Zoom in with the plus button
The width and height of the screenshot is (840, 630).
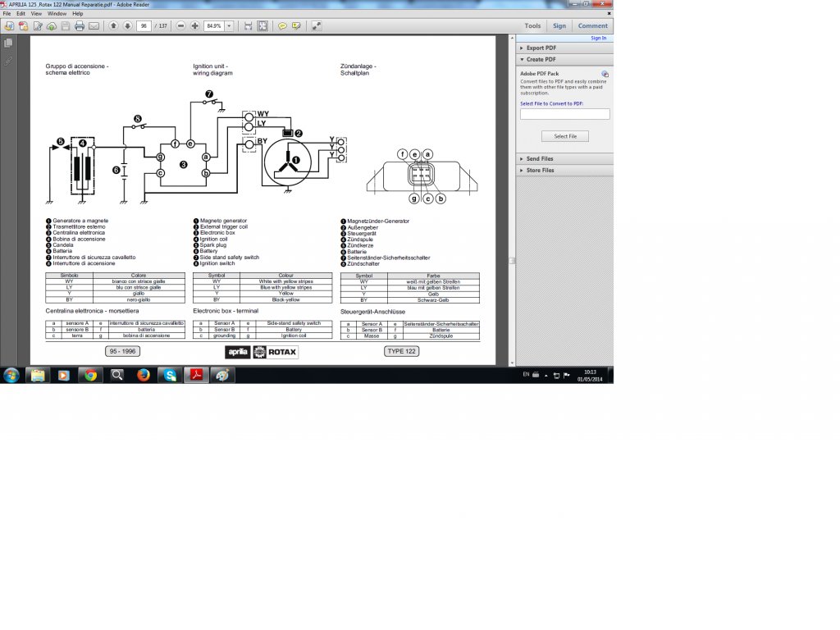pyautogui.click(x=194, y=26)
